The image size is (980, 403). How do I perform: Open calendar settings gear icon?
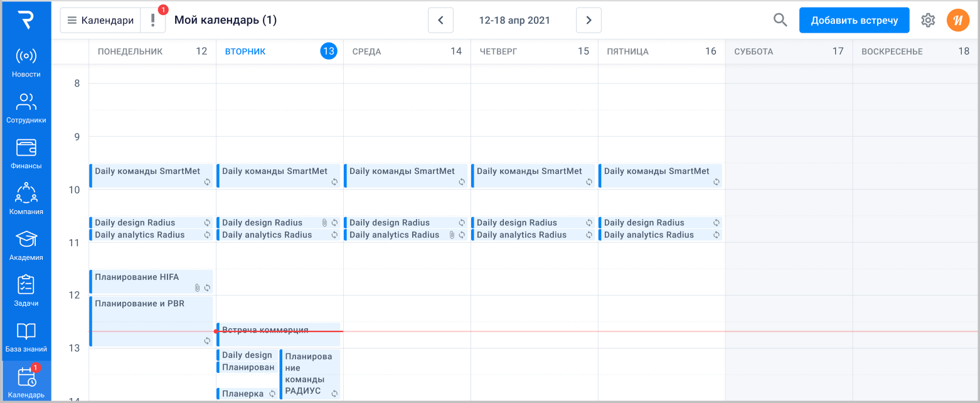click(x=928, y=20)
